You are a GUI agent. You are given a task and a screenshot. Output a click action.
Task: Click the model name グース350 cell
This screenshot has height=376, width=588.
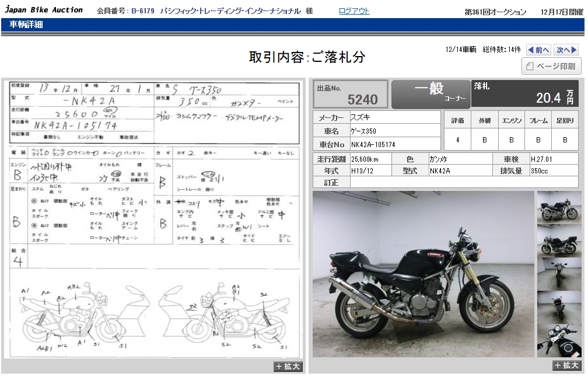point(395,131)
